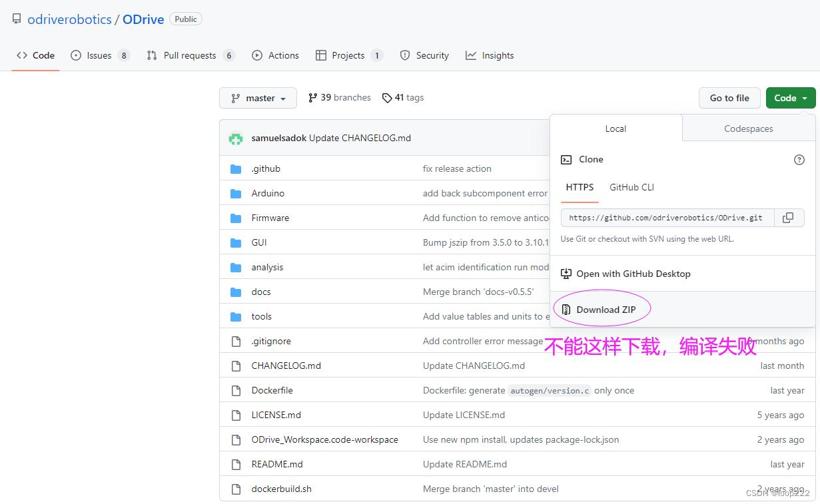The image size is (820, 504).
Task: Open 'Merge branch docs-v0.5.5' commit message
Action: tap(478, 292)
